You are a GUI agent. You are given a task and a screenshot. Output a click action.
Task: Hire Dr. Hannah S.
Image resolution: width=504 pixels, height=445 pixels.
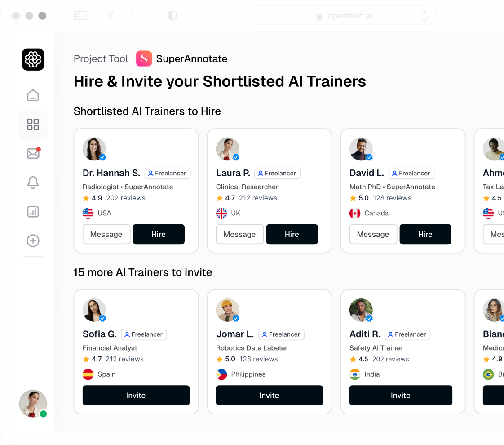click(159, 234)
